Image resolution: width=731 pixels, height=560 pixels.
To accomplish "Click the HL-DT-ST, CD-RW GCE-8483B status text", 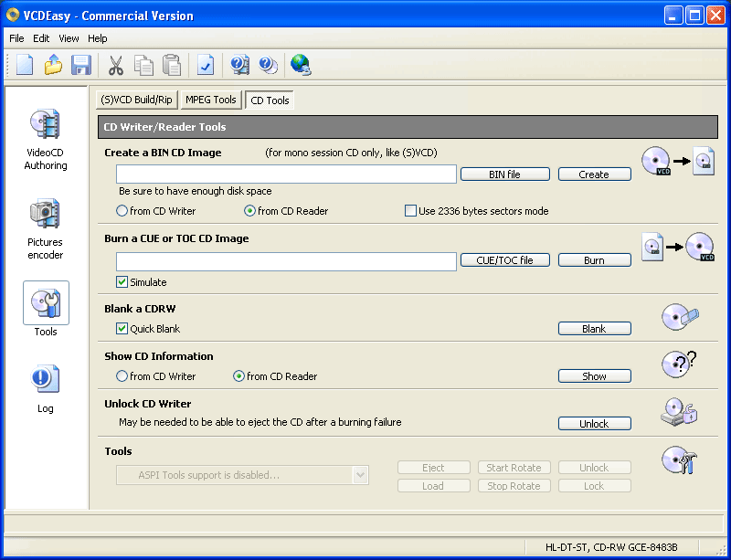I will tap(611, 547).
